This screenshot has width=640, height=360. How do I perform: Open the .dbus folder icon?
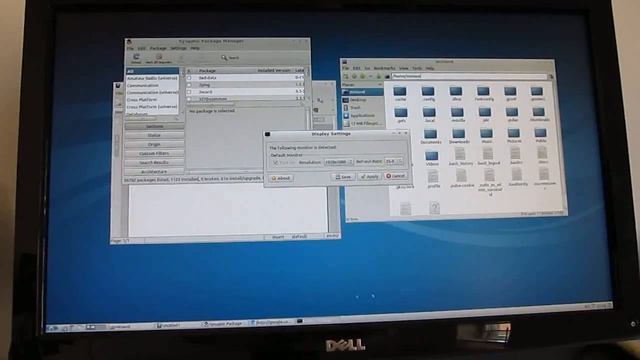456,91
